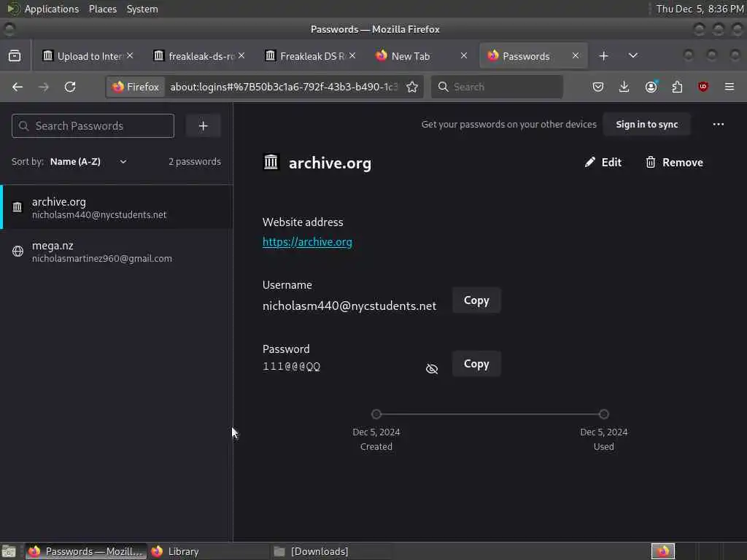
Task: Open Firefox View tab list icon
Action: 15,55
